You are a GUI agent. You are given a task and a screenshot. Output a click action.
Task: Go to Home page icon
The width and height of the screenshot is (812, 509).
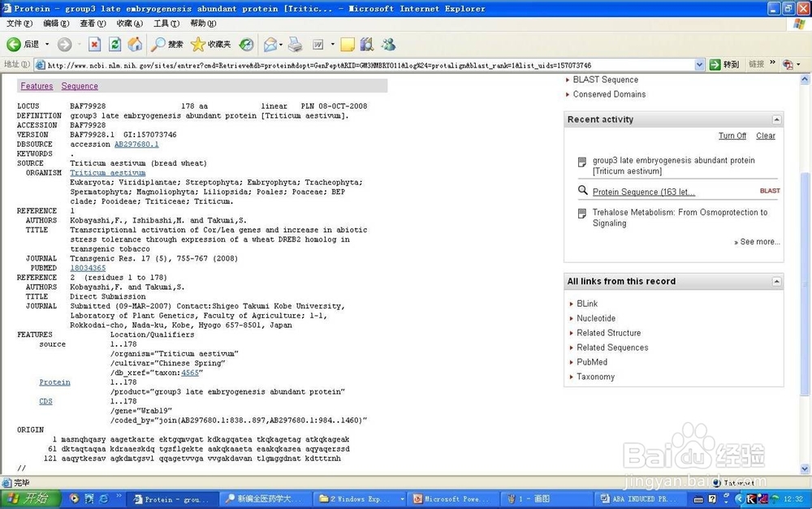[x=135, y=45]
